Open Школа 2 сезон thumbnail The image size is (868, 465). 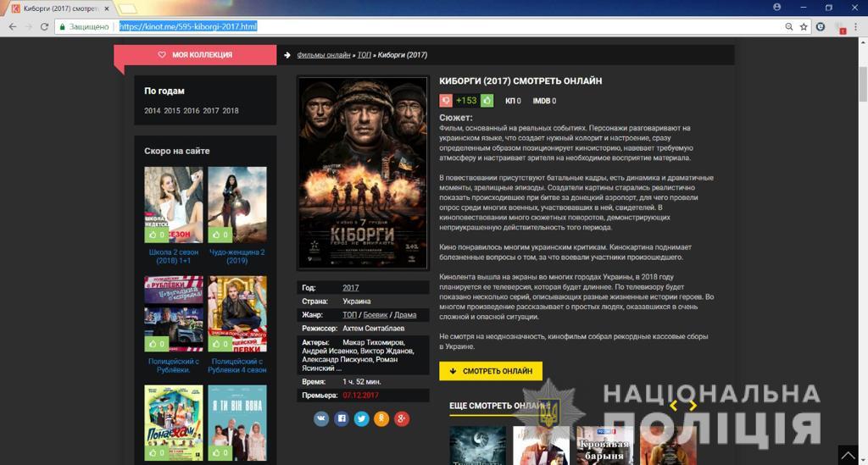173,205
